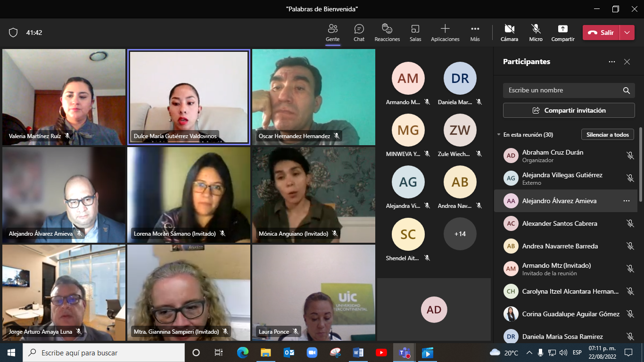This screenshot has height=362, width=644.
Task: Select Lorena Morán Sámano video tile
Action: (189, 195)
